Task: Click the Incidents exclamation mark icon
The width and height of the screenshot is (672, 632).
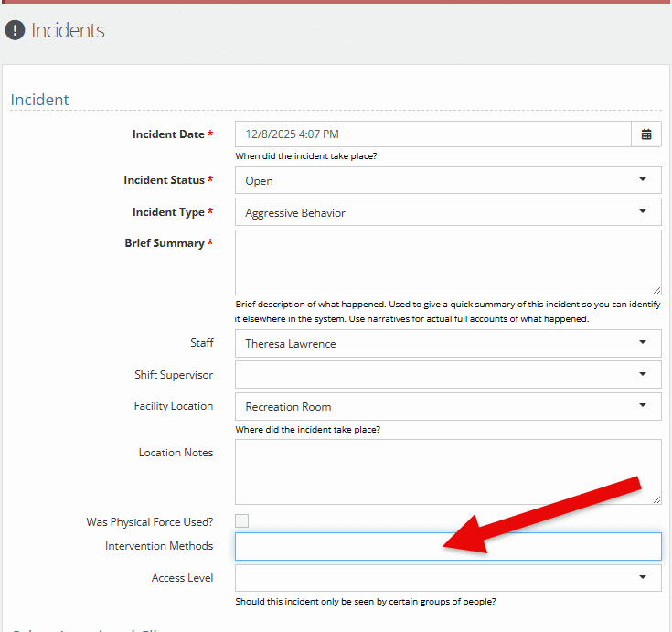Action: (15, 30)
